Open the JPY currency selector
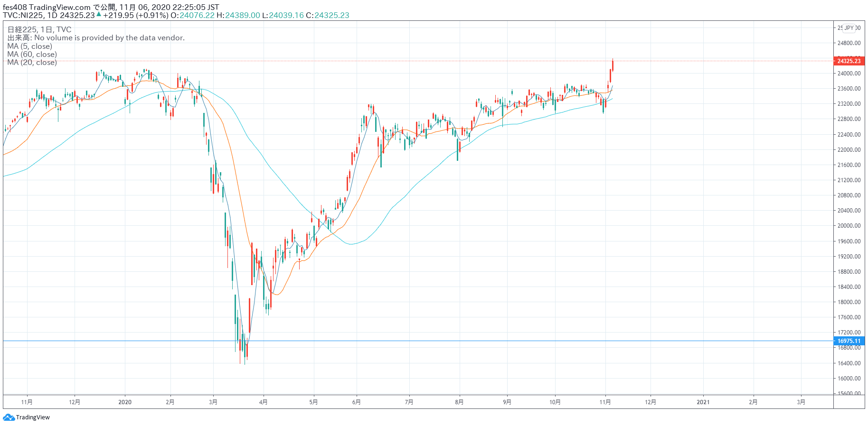 tap(849, 28)
